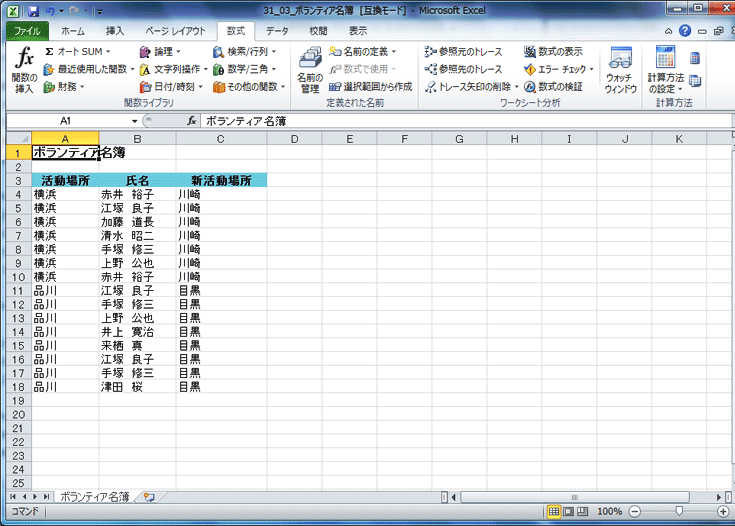The image size is (735, 526).
Task: Select cell with 津田 桜
Action: [x=137, y=387]
